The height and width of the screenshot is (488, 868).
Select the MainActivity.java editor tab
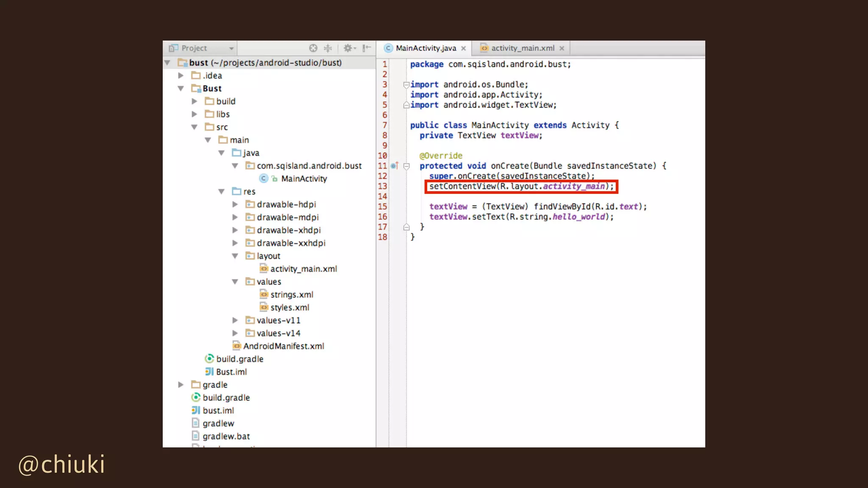[426, 48]
